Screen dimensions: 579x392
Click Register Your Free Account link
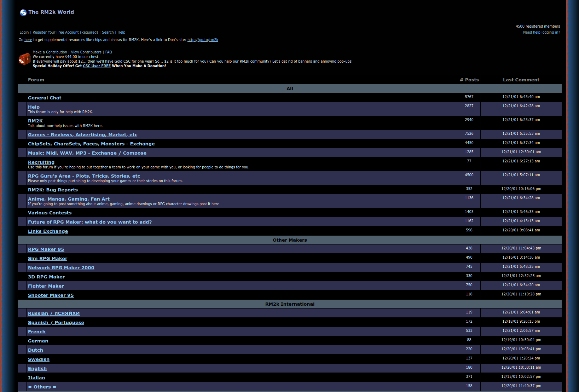click(x=65, y=33)
